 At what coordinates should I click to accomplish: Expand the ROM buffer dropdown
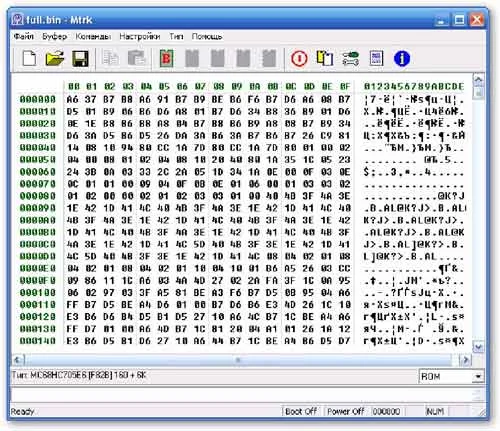click(x=478, y=377)
